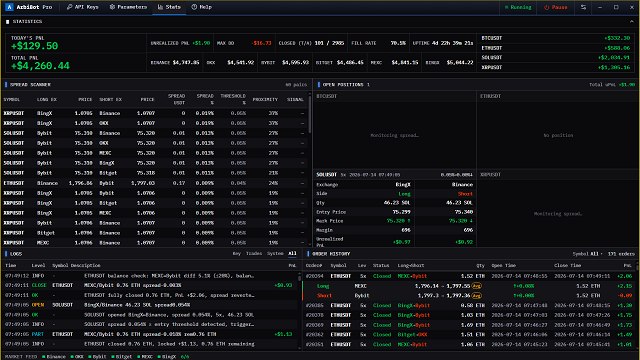640x360 pixels.
Task: Click the SOLUSDT profit row in Statistics
Action: coord(556,58)
